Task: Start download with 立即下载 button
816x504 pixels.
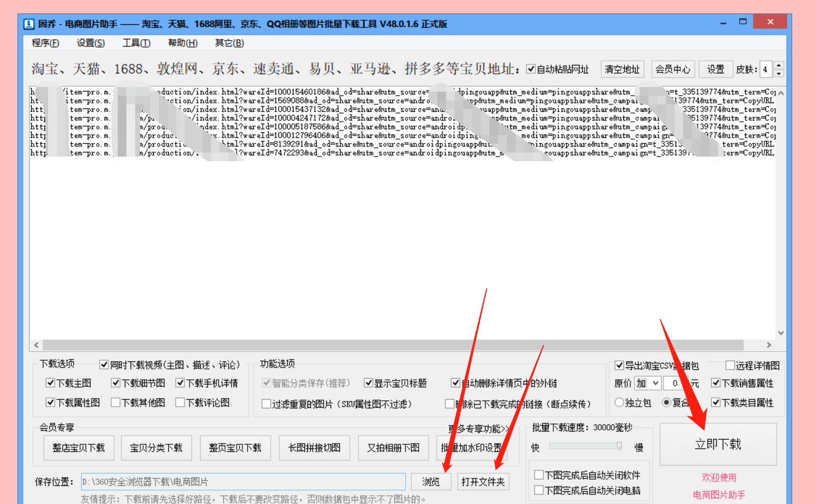Action: click(x=718, y=444)
